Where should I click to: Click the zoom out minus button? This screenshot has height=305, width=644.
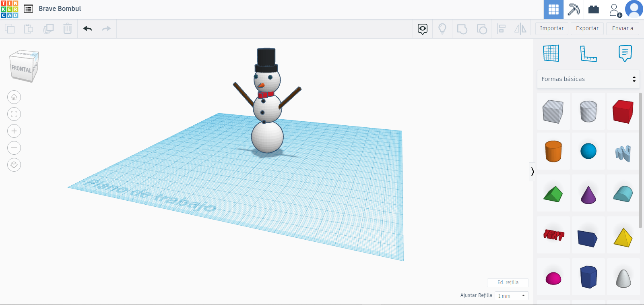tap(14, 148)
